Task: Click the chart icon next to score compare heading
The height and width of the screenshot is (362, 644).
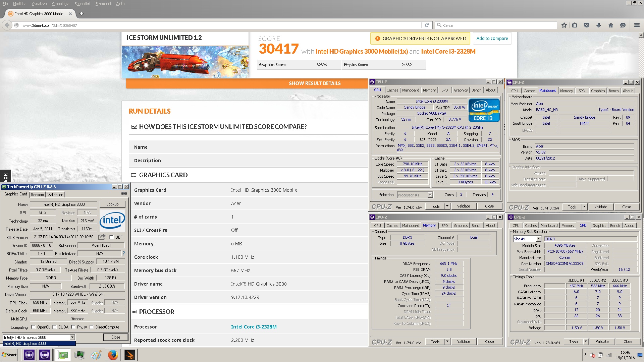Action: [134, 127]
